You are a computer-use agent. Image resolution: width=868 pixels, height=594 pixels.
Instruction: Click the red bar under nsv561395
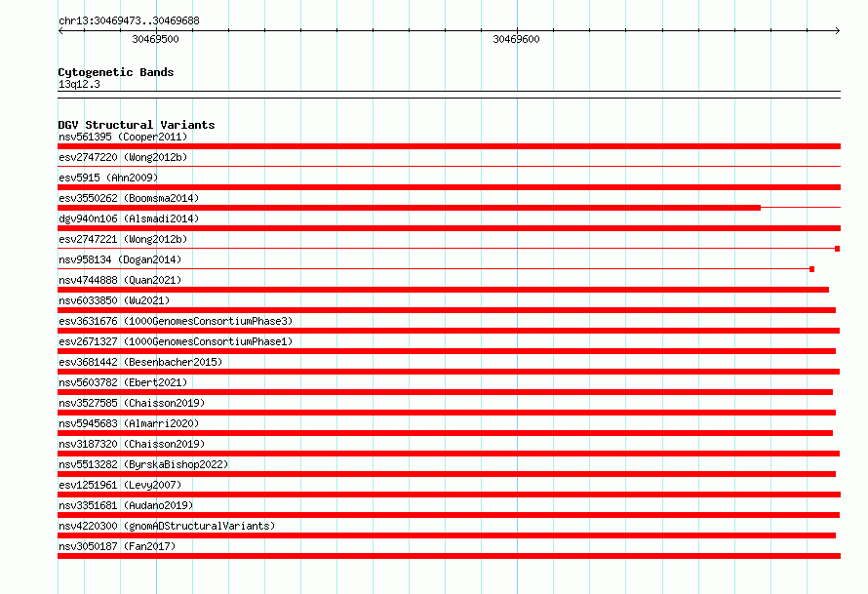click(449, 146)
